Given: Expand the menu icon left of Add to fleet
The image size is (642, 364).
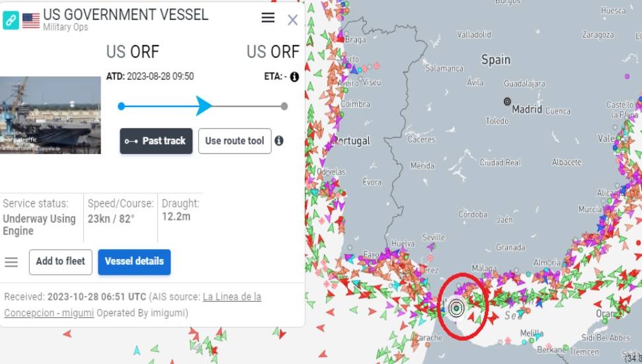Looking at the screenshot, I should [x=11, y=262].
